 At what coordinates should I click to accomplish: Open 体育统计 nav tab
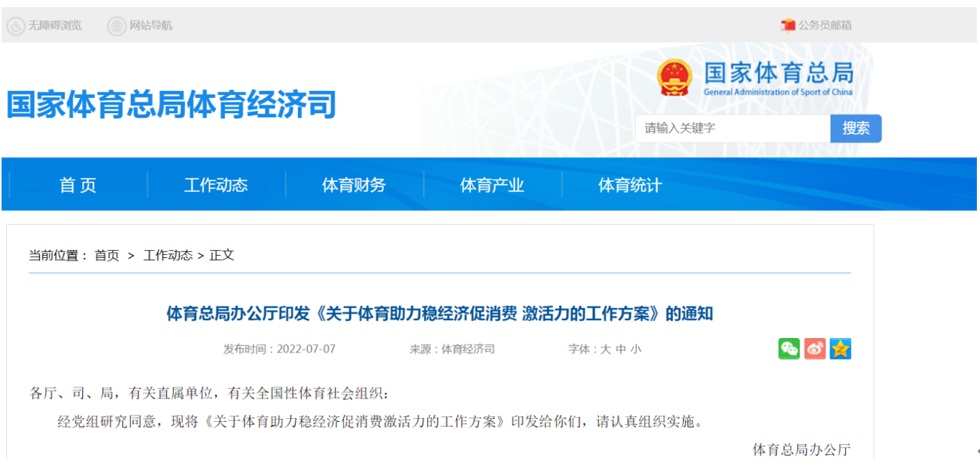pos(630,185)
